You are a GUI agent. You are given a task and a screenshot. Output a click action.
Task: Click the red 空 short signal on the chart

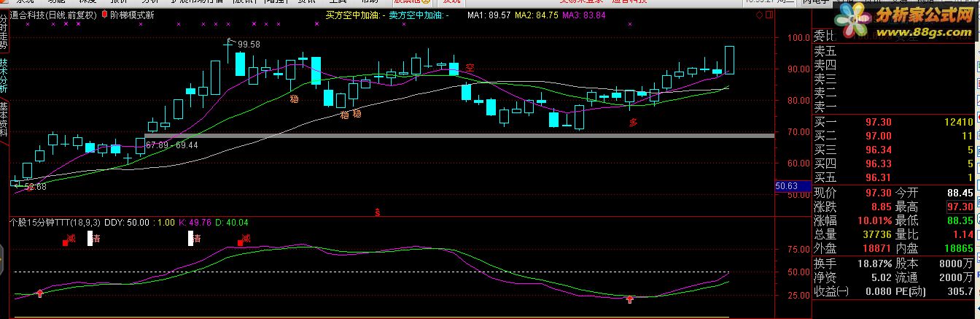pyautogui.click(x=470, y=68)
